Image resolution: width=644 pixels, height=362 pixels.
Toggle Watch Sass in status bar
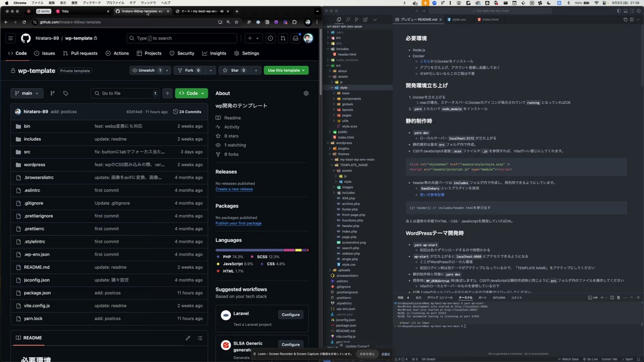pyautogui.click(x=568, y=359)
